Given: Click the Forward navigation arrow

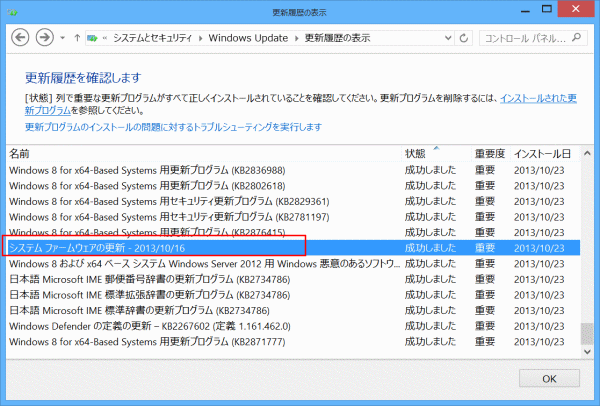Looking at the screenshot, I should tap(45, 38).
